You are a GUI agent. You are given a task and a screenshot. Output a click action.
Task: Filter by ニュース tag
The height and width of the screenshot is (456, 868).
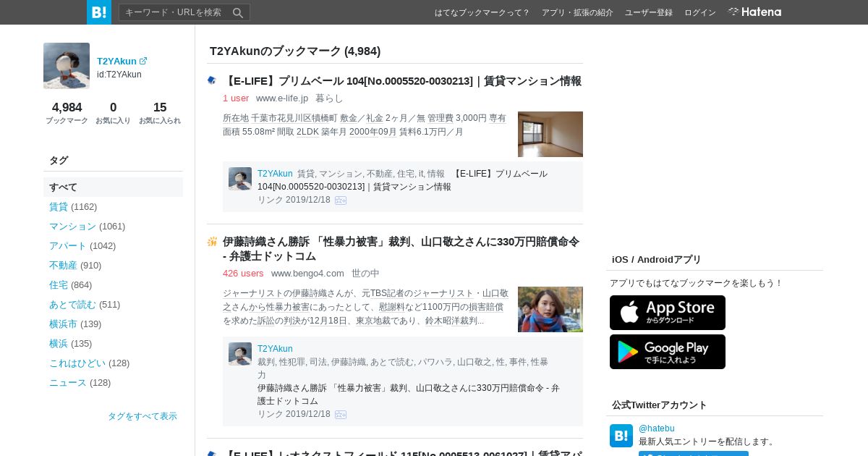point(68,382)
